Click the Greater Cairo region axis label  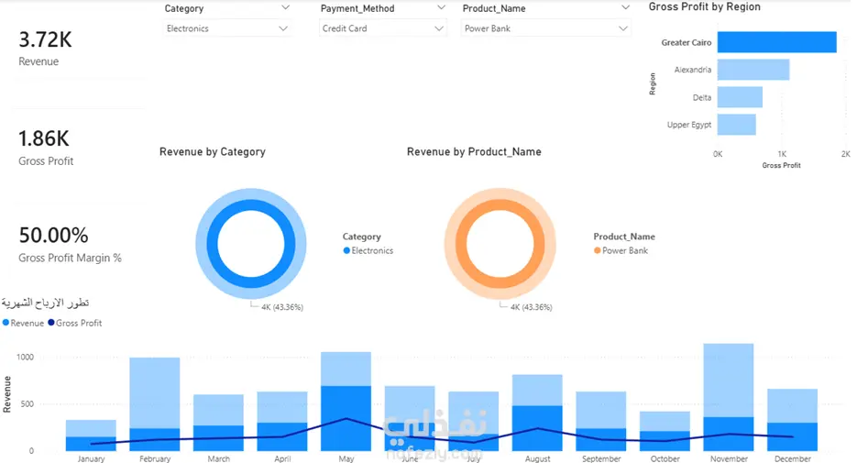point(687,42)
